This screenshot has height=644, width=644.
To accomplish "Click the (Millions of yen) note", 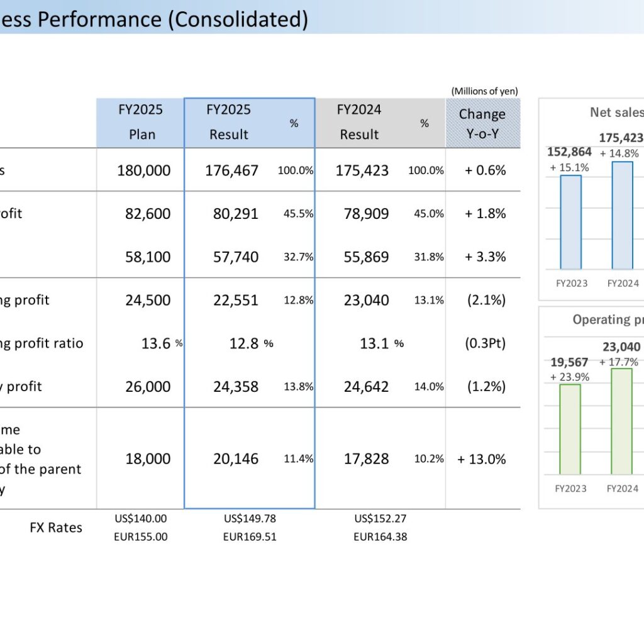I will coord(485,91).
